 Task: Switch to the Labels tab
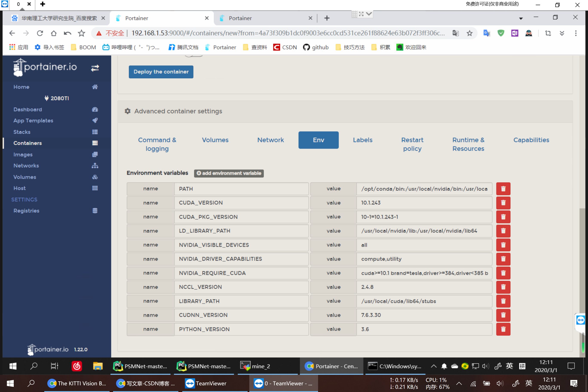pos(363,140)
